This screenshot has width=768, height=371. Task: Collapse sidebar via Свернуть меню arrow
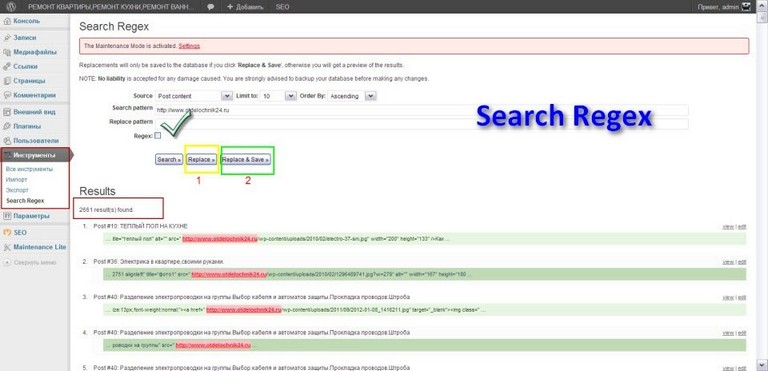(7, 262)
